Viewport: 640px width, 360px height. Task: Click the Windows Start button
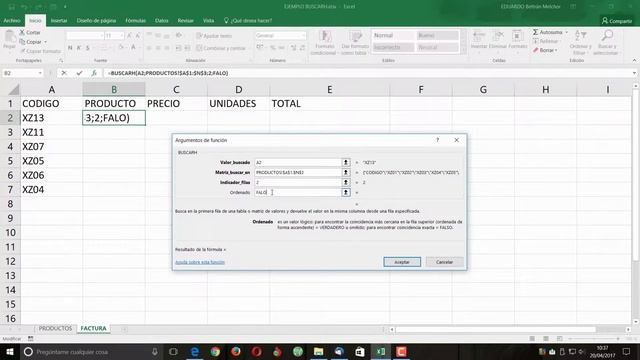pos(9,352)
